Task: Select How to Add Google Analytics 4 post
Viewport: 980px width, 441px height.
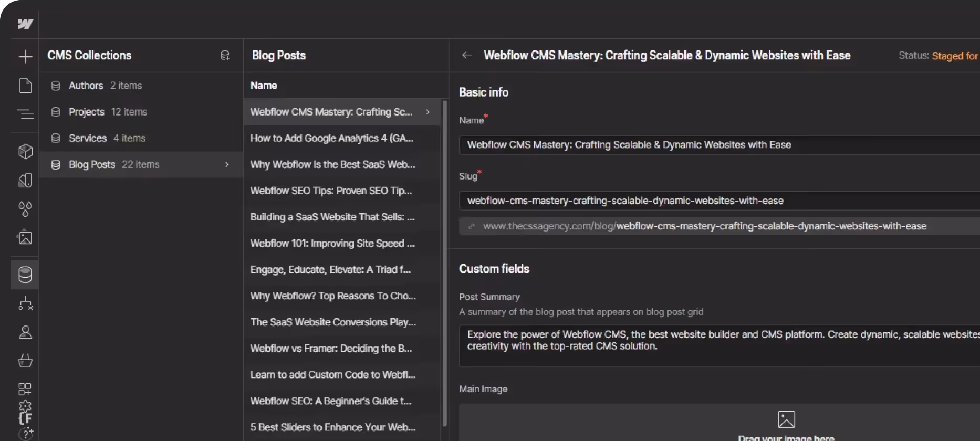Action: point(342,138)
